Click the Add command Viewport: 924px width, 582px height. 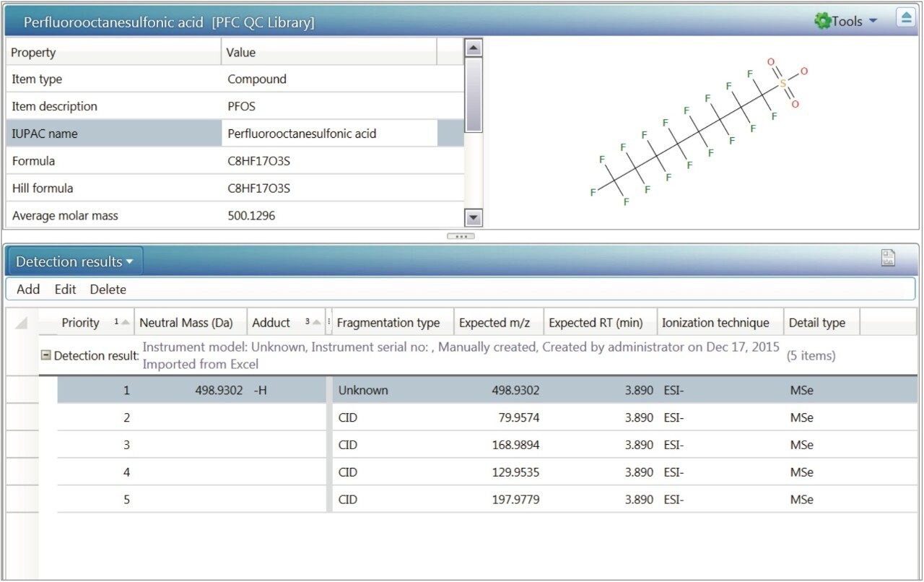28,290
